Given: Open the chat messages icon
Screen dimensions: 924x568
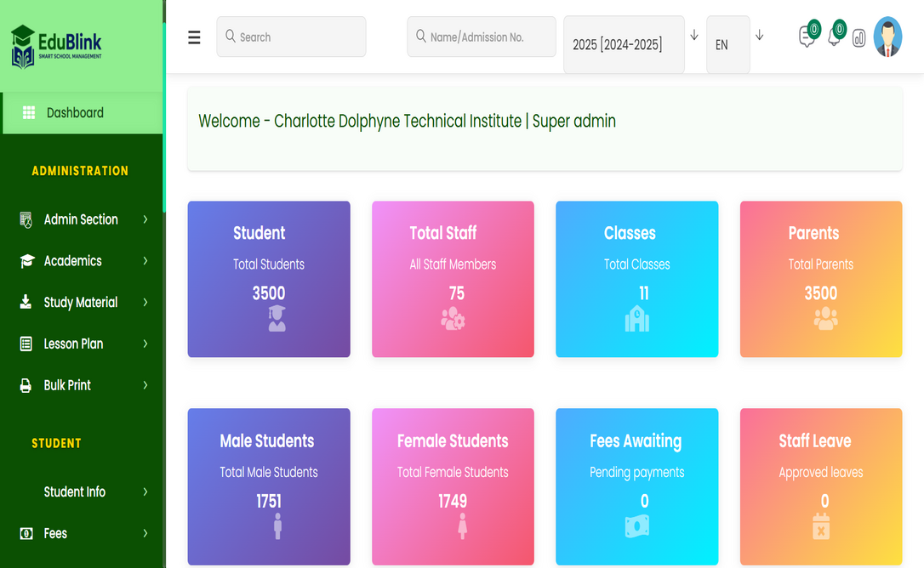Looking at the screenshot, I should coord(806,37).
